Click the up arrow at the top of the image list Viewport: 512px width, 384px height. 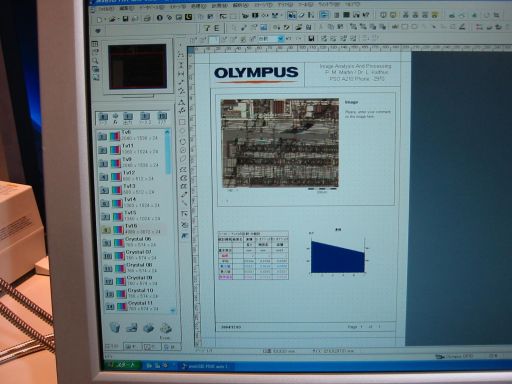point(167,132)
